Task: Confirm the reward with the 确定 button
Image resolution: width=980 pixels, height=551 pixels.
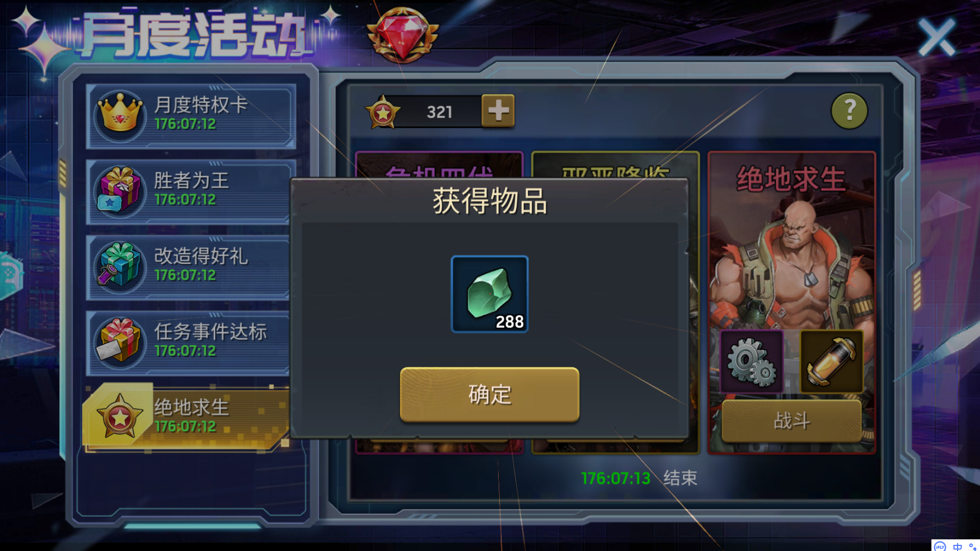Action: point(489,394)
